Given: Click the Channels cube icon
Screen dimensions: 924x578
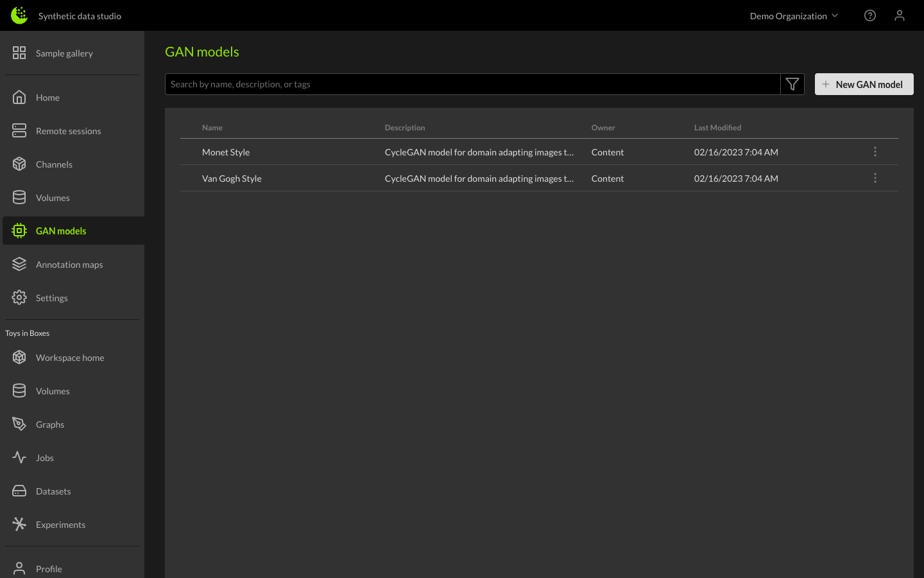Looking at the screenshot, I should pos(19,164).
